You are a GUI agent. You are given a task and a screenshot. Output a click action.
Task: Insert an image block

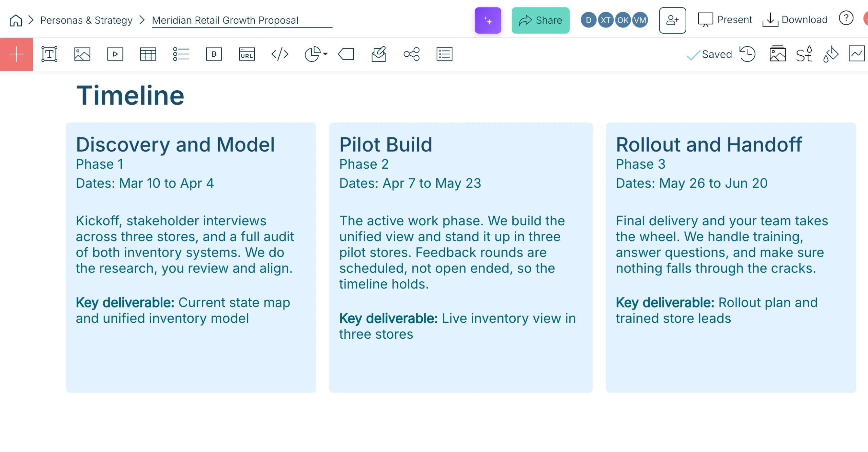coord(82,54)
